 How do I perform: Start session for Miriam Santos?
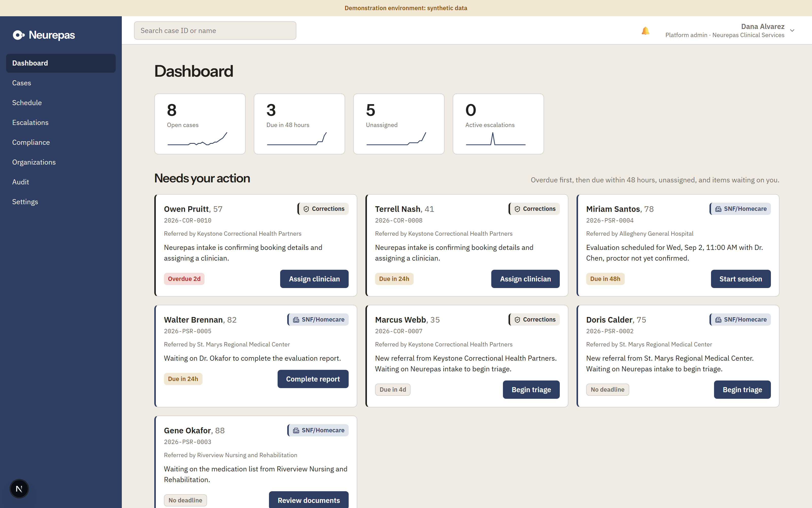click(740, 279)
